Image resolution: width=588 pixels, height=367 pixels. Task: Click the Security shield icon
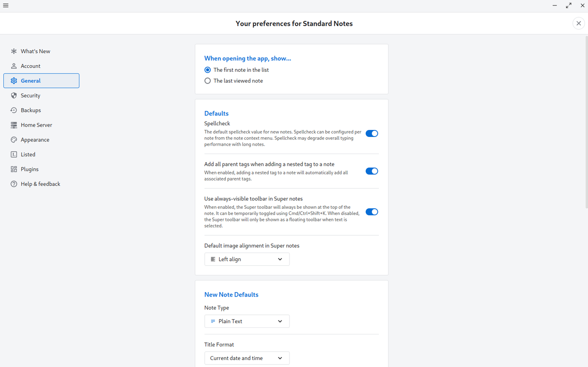(14, 96)
